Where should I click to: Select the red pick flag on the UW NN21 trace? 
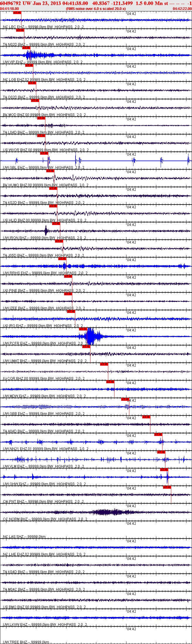tap(158, 435)
